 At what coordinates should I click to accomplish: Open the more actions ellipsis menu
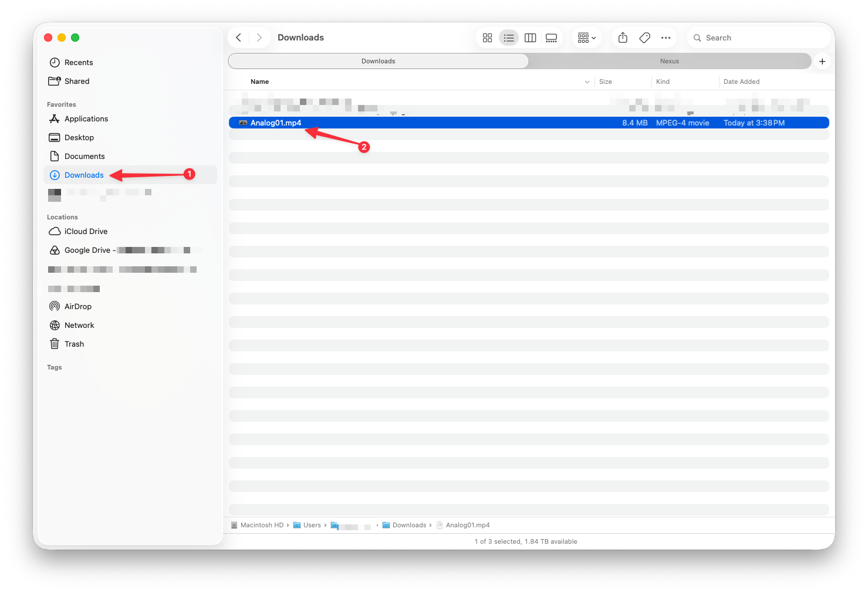[666, 38]
